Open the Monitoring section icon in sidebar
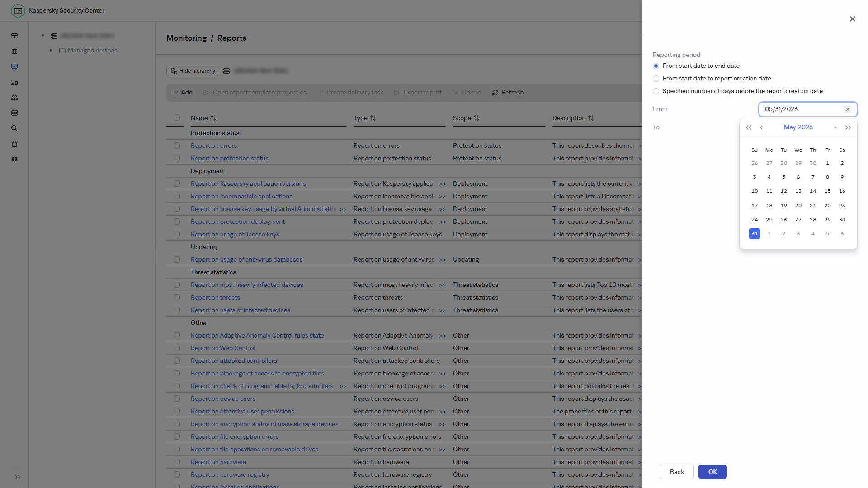868x488 pixels. point(14,67)
